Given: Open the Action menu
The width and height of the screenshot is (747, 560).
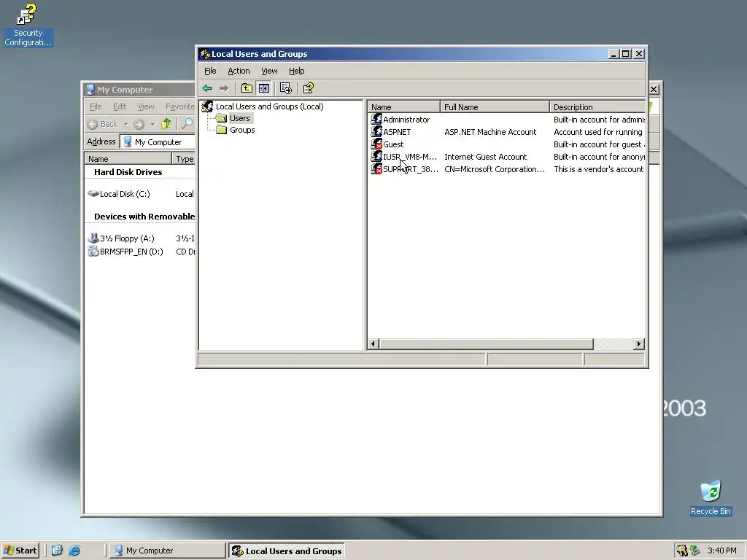Looking at the screenshot, I should click(x=239, y=71).
